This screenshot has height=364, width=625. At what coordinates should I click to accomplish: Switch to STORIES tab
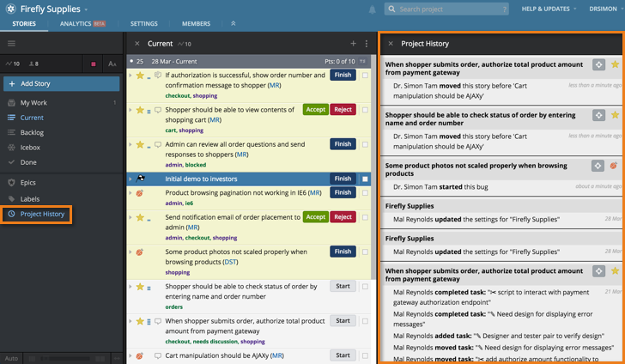24,24
